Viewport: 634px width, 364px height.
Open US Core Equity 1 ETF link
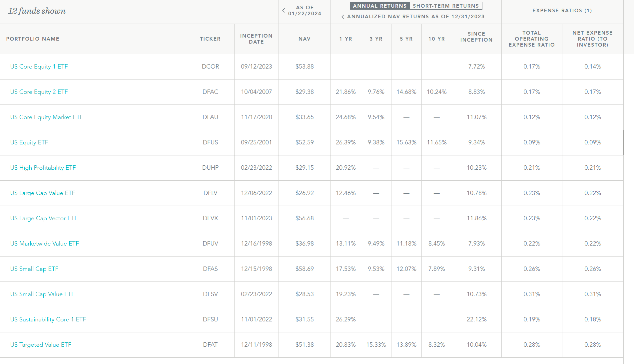[x=39, y=67]
